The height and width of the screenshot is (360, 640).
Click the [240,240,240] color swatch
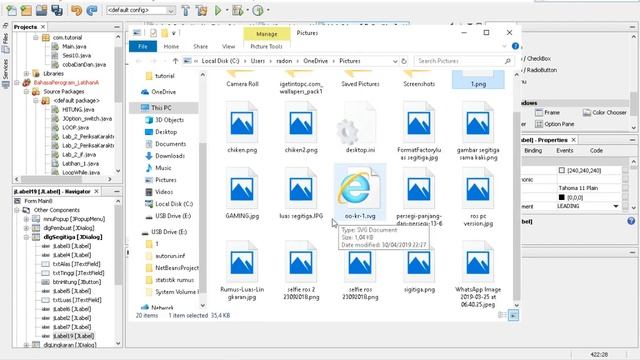pyautogui.click(x=562, y=170)
